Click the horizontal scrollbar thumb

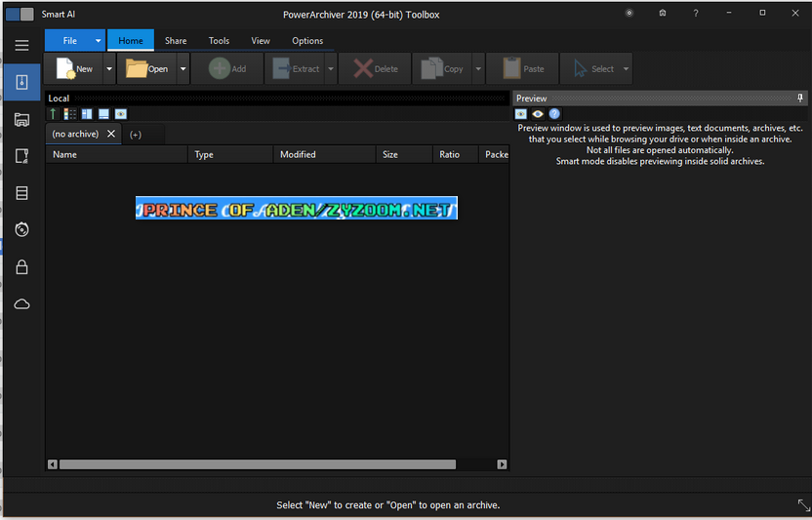(258, 464)
